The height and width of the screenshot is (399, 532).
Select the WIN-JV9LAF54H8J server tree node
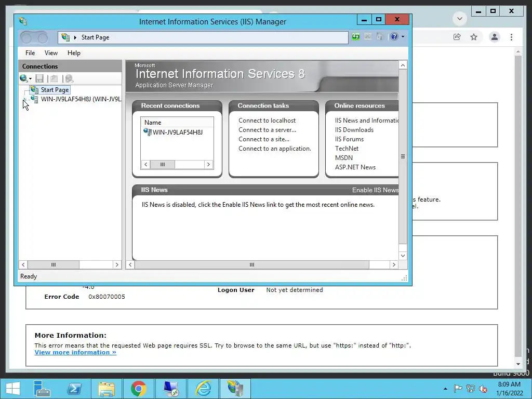(81, 99)
